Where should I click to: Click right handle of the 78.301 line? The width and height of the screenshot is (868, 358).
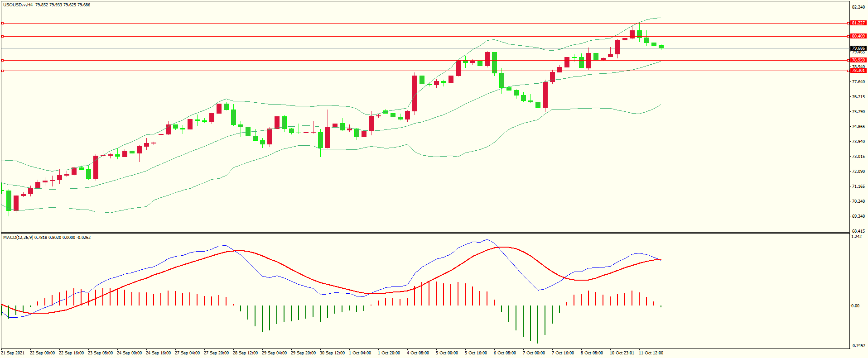click(848, 71)
